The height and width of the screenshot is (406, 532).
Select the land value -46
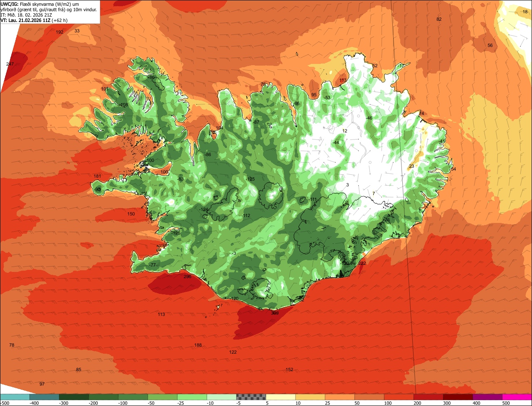click(369, 118)
